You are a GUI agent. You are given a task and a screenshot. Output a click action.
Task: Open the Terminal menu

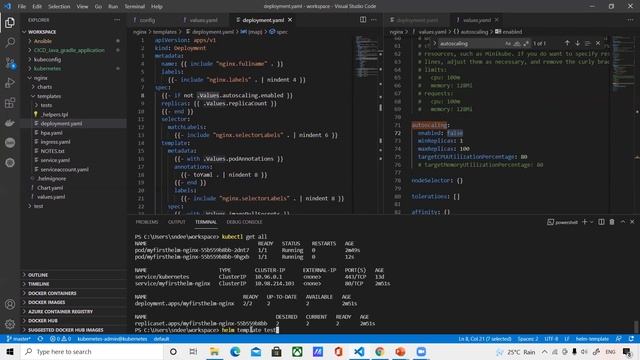135,6
